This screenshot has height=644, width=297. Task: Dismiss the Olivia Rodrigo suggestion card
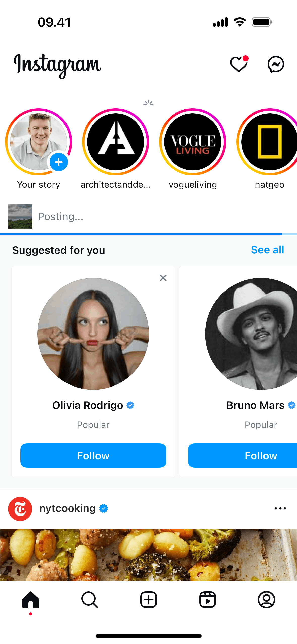pyautogui.click(x=163, y=278)
